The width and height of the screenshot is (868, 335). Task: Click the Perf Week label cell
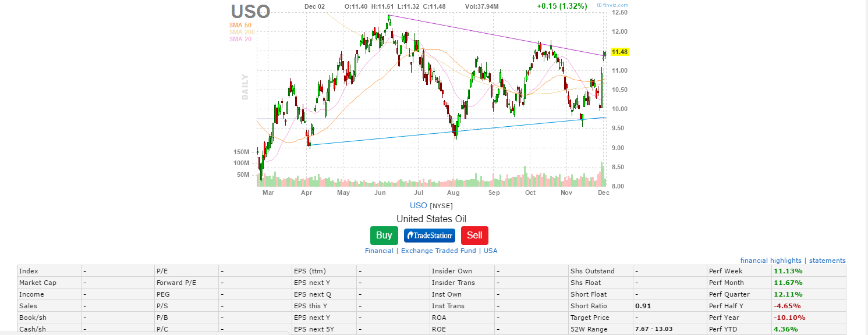[738, 271]
